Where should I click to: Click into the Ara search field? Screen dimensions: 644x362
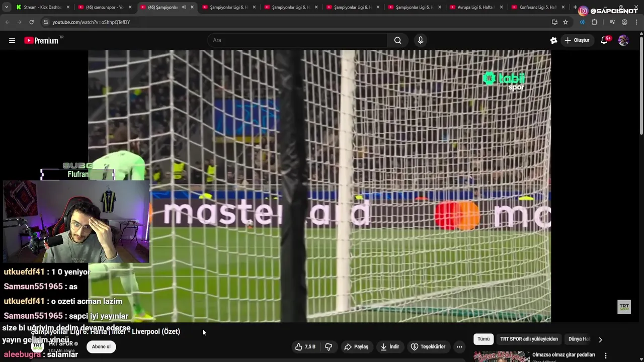(297, 40)
